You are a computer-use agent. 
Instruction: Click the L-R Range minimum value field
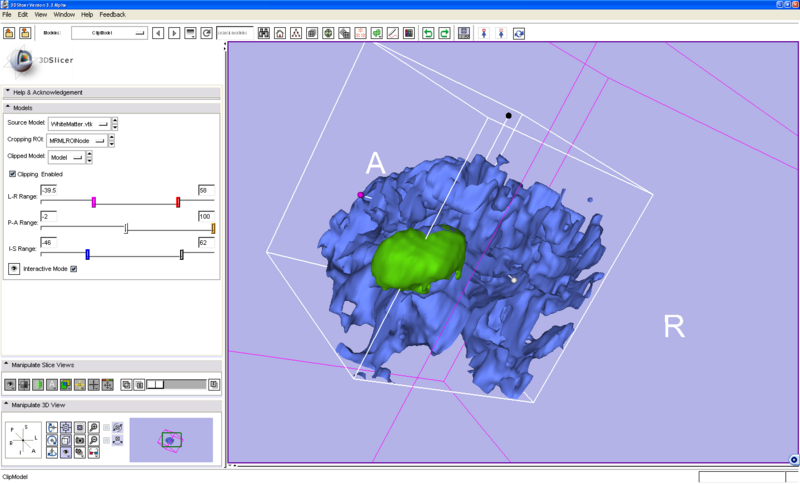48,189
